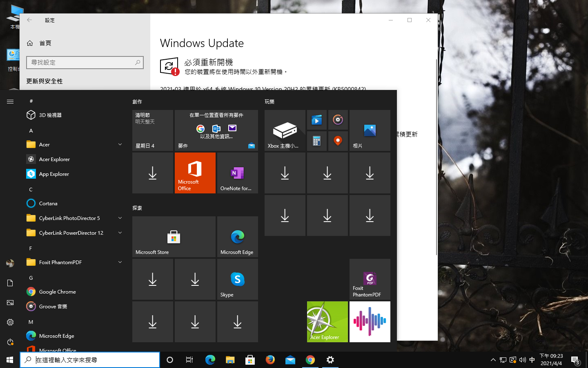Open Microsoft Store from the taskbar
Viewport: 588px width, 368px height.
click(250, 360)
